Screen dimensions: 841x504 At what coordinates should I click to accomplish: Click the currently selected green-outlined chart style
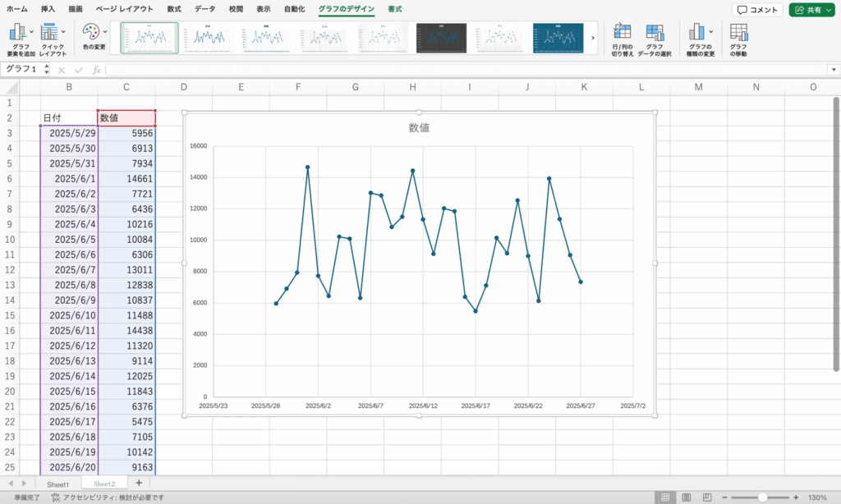(x=149, y=38)
